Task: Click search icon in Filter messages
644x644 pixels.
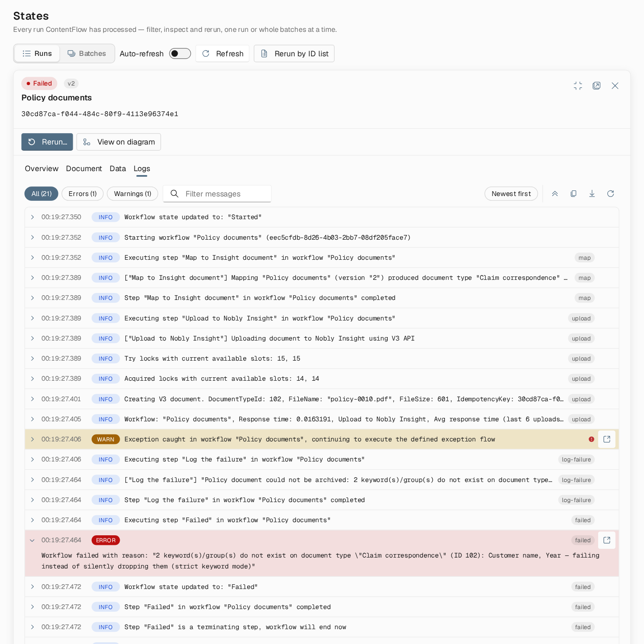Action: pos(174,193)
